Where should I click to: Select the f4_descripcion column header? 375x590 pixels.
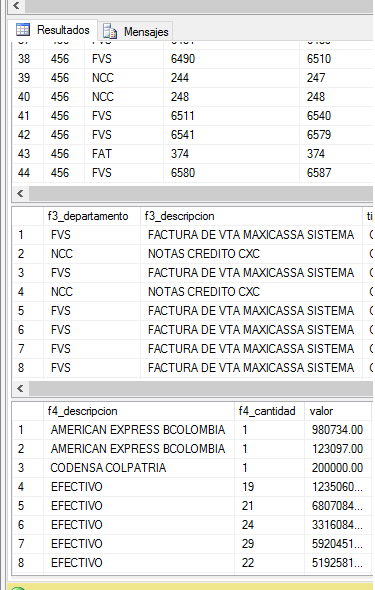pos(139,411)
